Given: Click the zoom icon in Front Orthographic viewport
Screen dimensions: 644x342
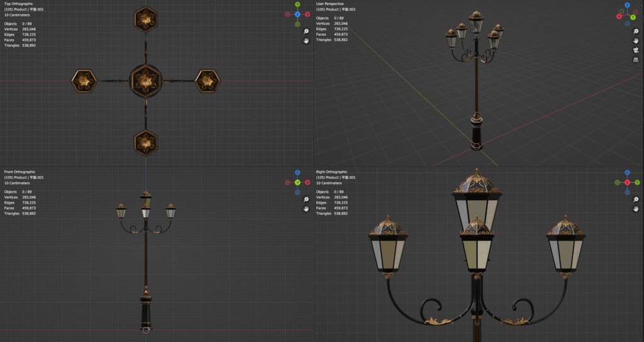Looking at the screenshot, I should (306, 199).
